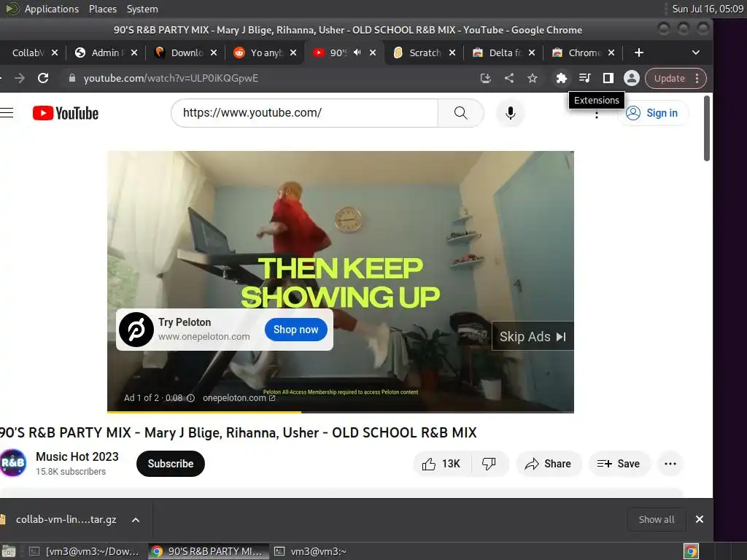The height and width of the screenshot is (560, 747).
Task: Click the Chrome icon in system tray
Action: point(691,551)
